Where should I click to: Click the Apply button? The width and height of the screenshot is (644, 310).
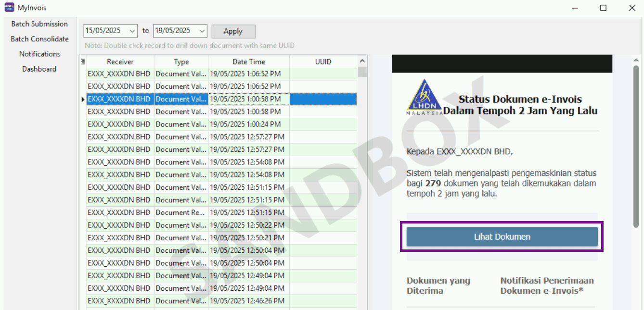point(233,31)
